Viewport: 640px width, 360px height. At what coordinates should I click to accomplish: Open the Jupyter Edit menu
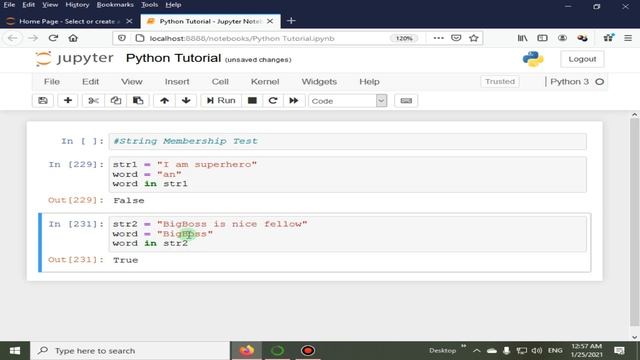click(x=91, y=82)
